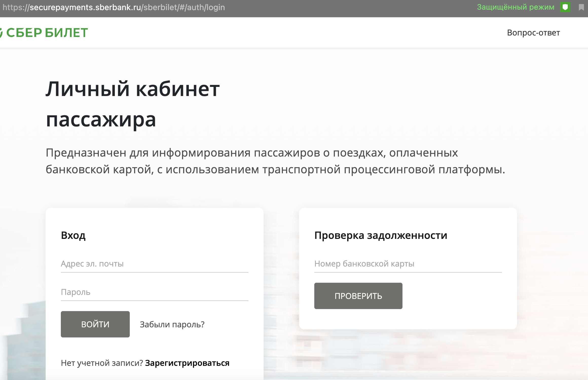Click the Вход card title

73,235
